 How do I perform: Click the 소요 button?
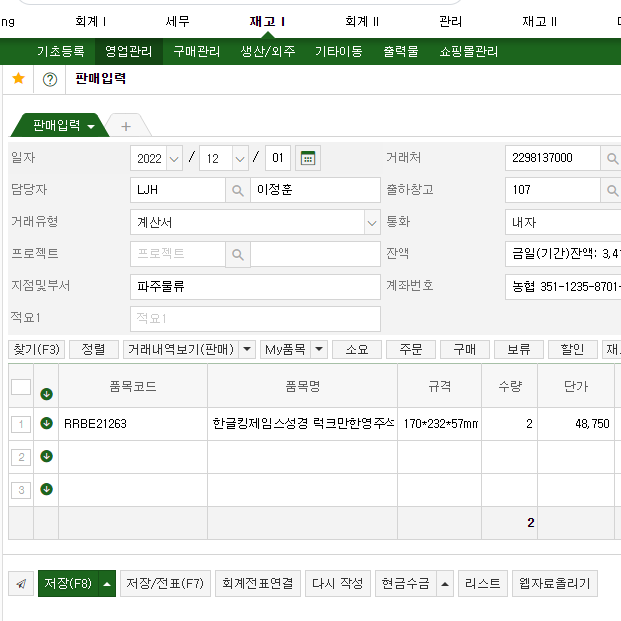pos(357,349)
